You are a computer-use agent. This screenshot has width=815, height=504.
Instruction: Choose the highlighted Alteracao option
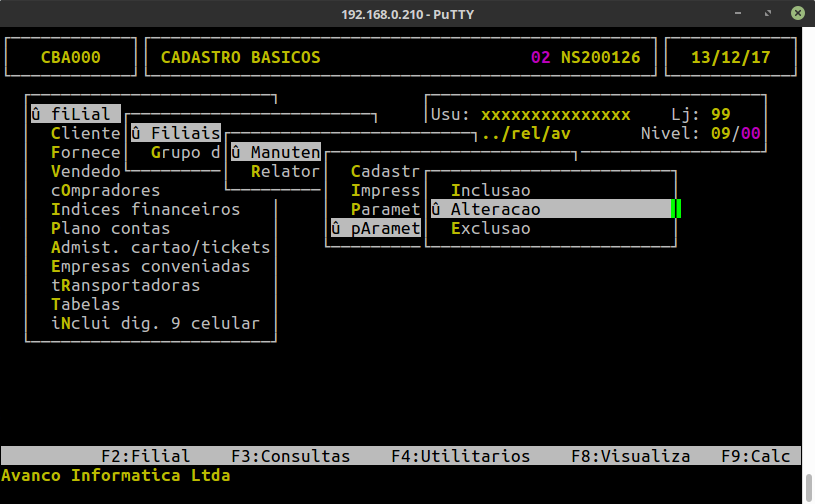click(x=495, y=209)
